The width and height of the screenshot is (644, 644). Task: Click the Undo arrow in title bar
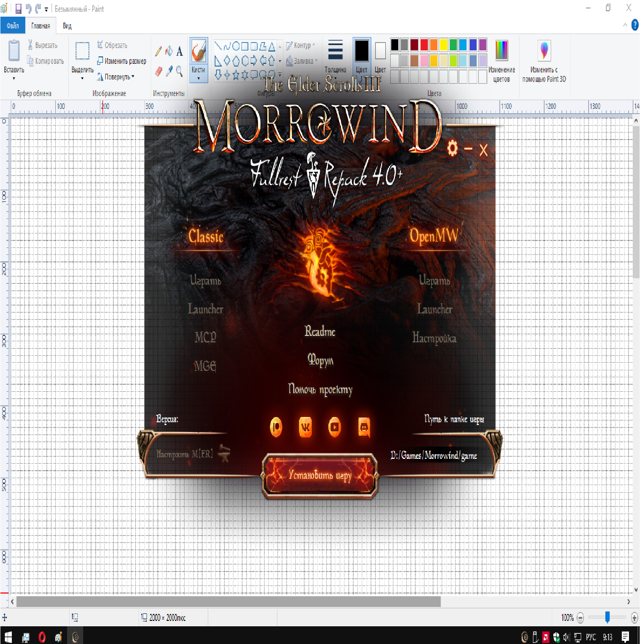28,9
